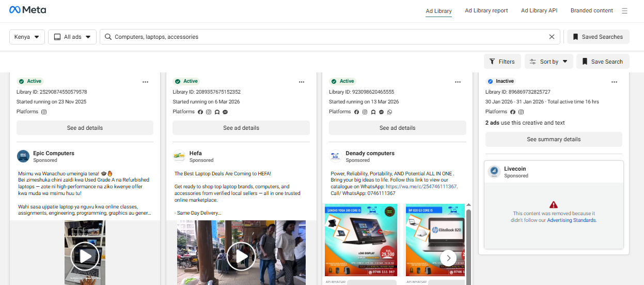This screenshot has width=644, height=285.
Task: Click the WhatsApp platform icon on Denady ad
Action: 389,112
